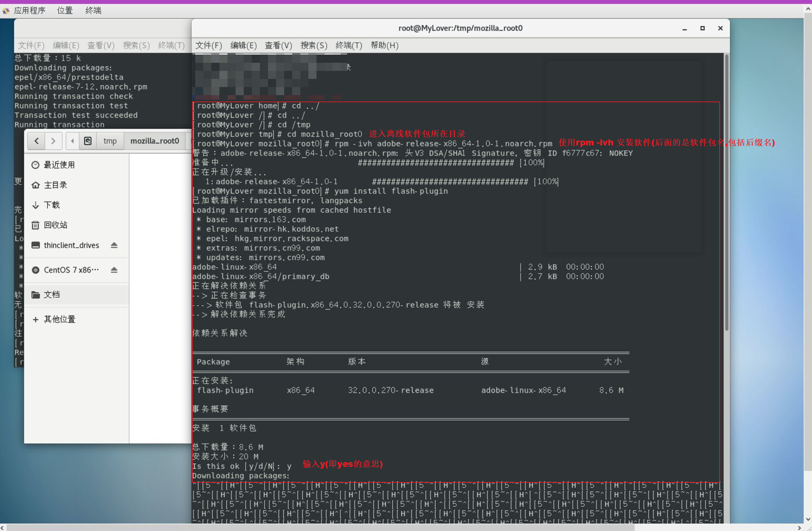Screen dimensions: 812x531
Task: Click page scroll-down arrow at bottom right
Action: (x=808, y=520)
